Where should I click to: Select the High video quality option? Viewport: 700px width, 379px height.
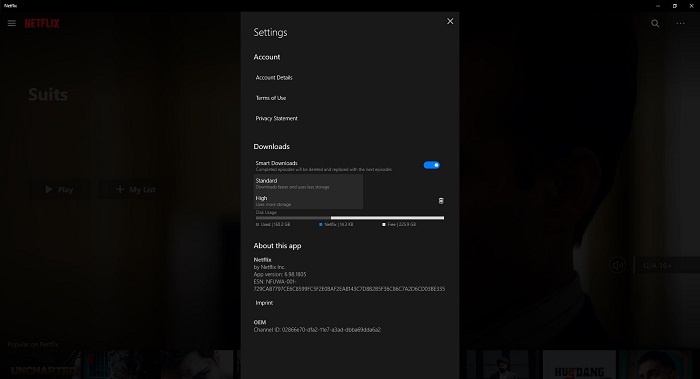pos(308,200)
